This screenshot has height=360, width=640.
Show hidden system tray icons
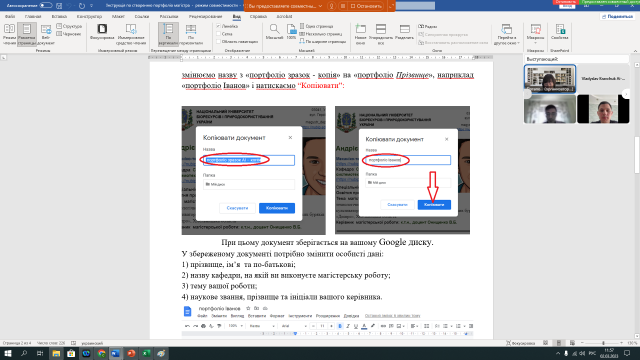coord(558,353)
